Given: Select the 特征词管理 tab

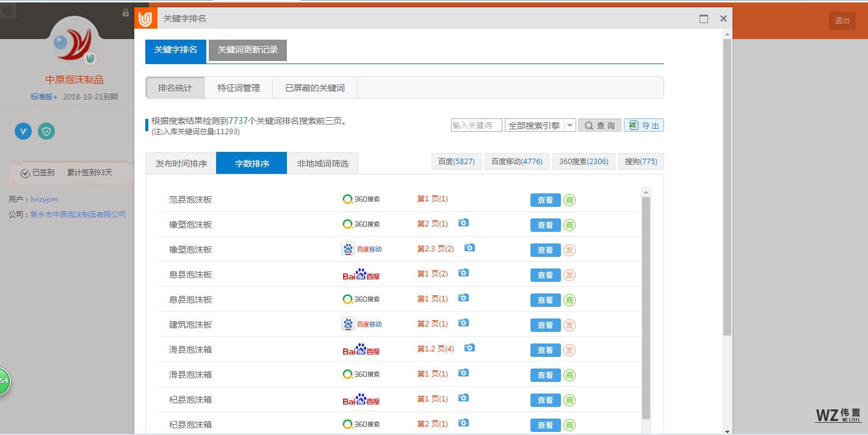Looking at the screenshot, I should click(239, 88).
